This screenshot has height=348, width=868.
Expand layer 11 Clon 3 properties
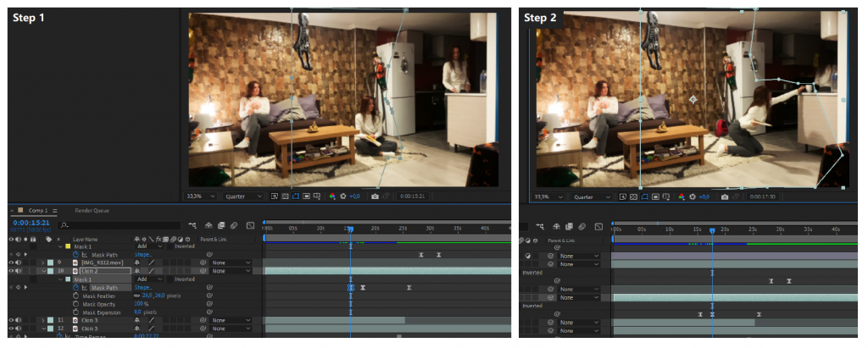[x=43, y=320]
